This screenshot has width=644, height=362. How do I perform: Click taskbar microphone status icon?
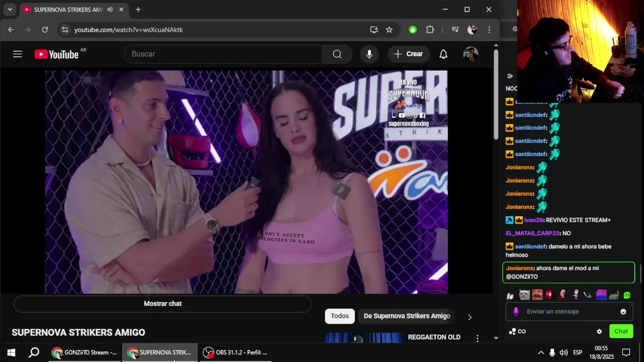tap(552, 352)
